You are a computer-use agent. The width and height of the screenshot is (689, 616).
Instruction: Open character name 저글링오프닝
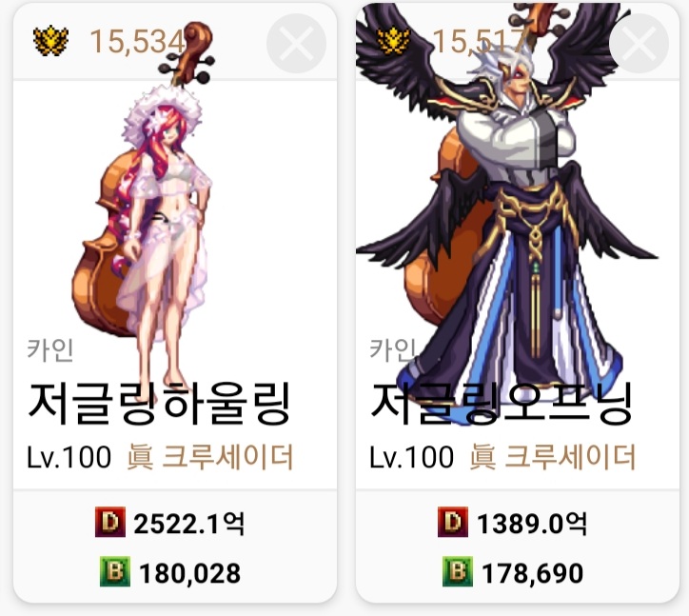[x=502, y=403]
